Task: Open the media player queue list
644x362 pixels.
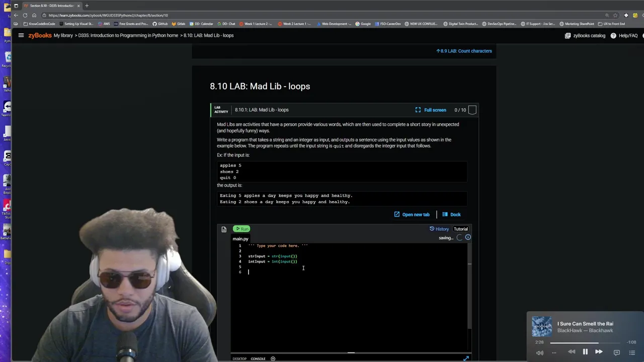Action: coord(632,352)
